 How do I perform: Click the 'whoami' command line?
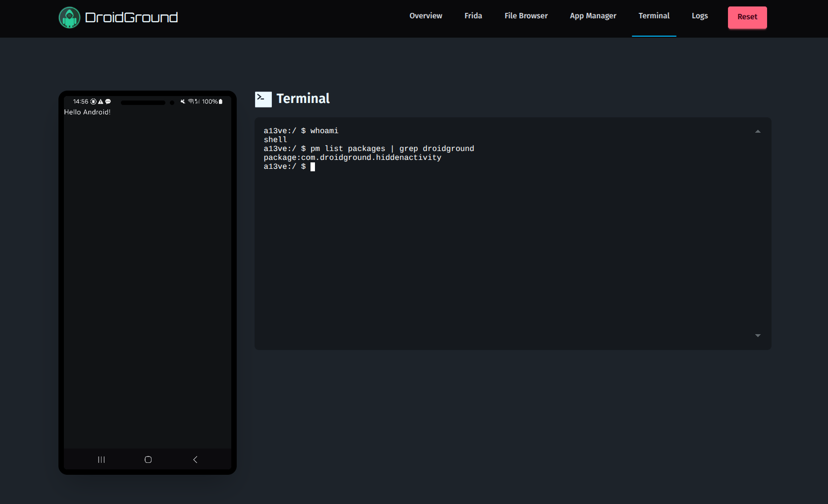(301, 131)
